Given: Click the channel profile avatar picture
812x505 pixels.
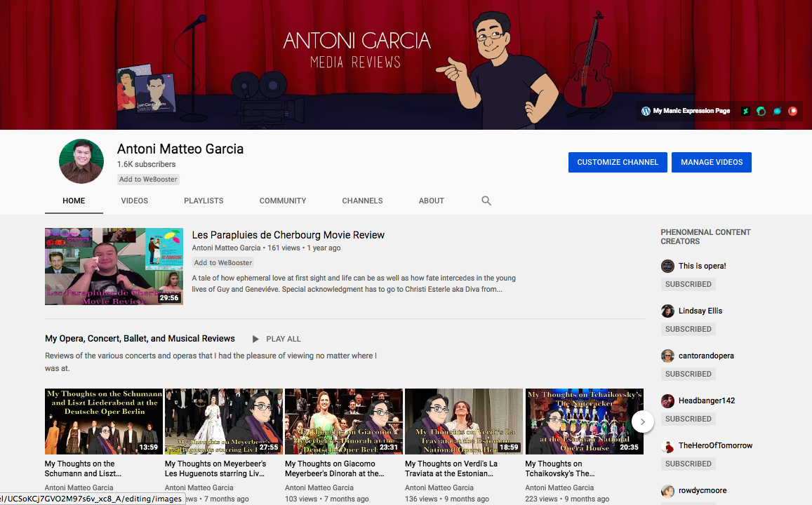Looking at the screenshot, I should click(x=81, y=162).
